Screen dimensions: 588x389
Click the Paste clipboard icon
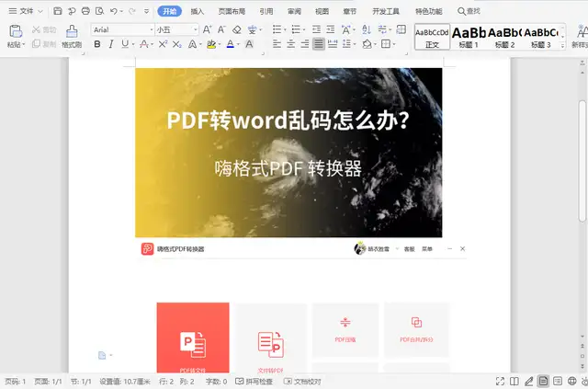tap(16, 31)
